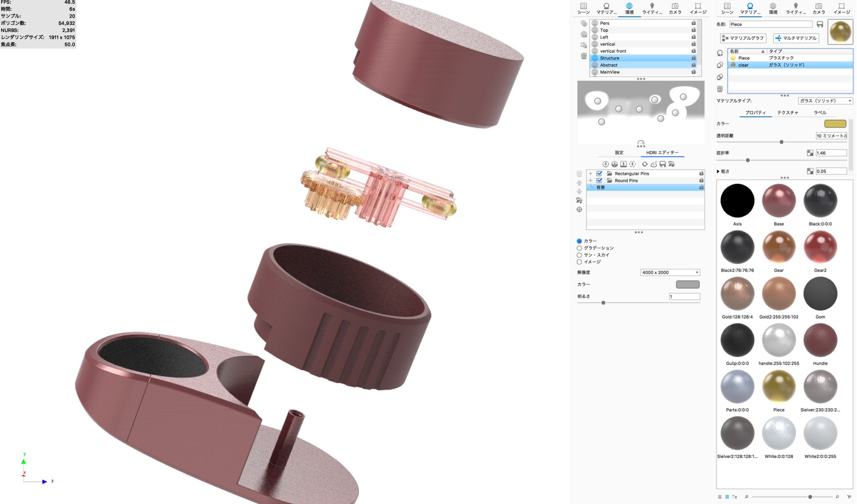The width and height of the screenshot is (857, 504).
Task: Click the trash icon left of the environment list
Action: tap(584, 56)
